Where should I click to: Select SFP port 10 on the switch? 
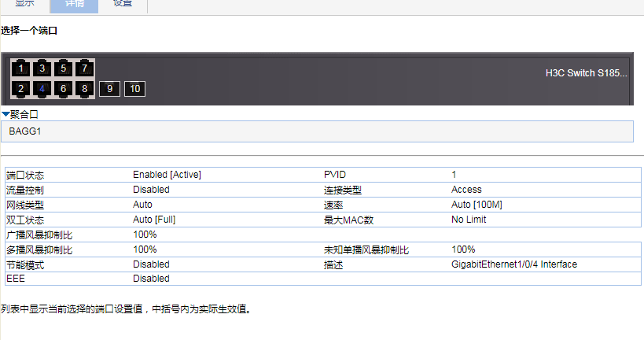(x=134, y=88)
